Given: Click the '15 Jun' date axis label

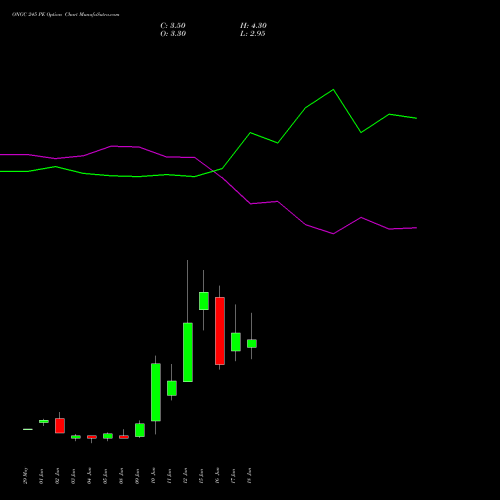Looking at the screenshot, I should coord(202,476).
